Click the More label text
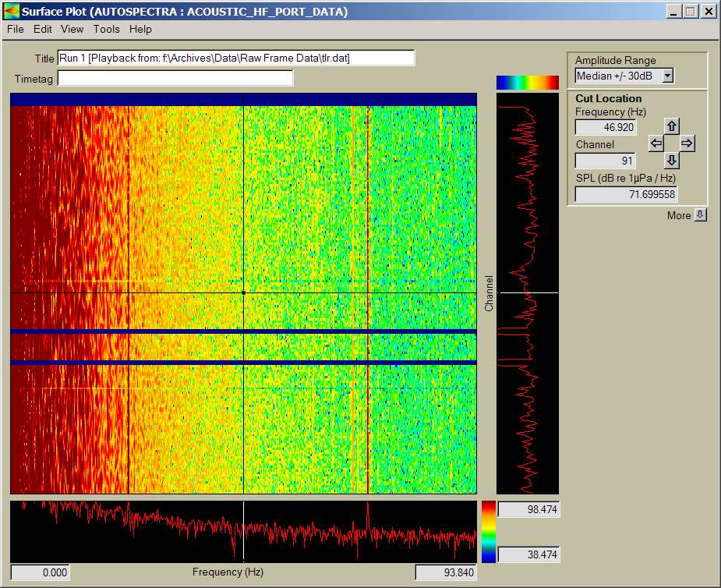The height and width of the screenshot is (588, 721). 679,215
